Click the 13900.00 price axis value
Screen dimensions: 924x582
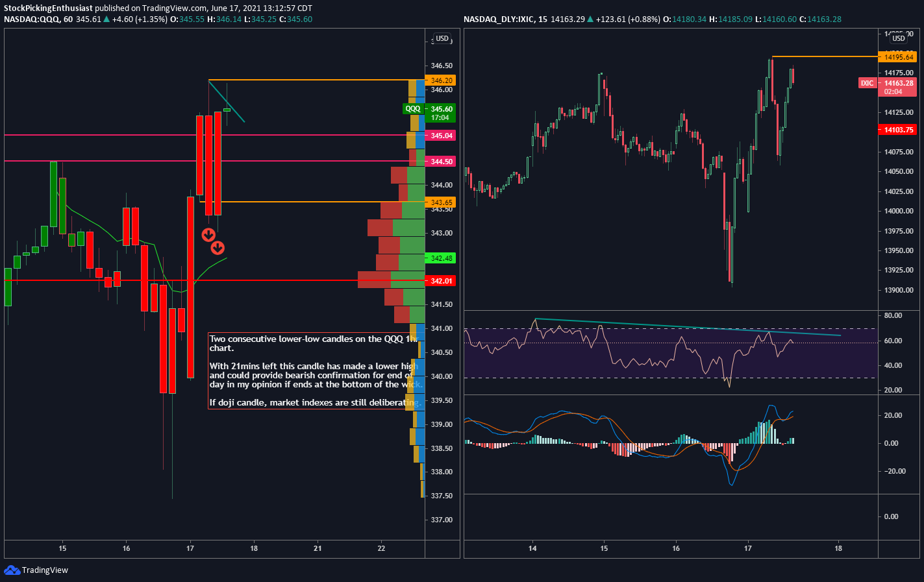click(x=899, y=290)
